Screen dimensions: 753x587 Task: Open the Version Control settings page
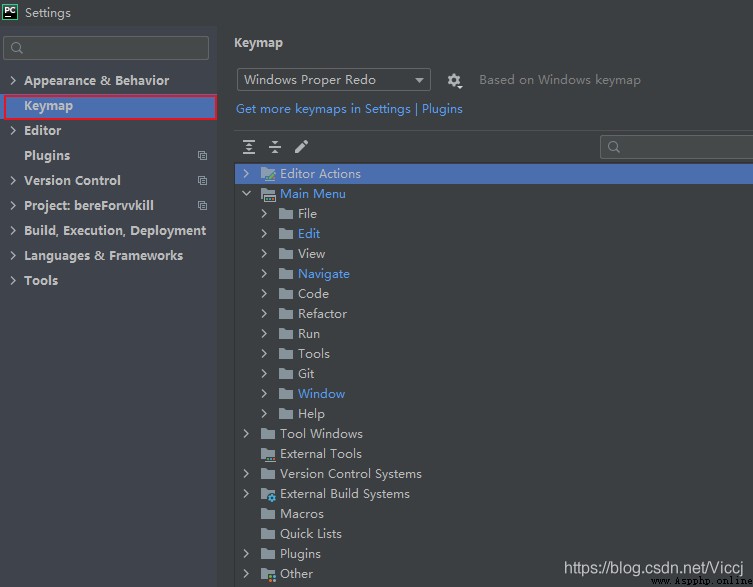(73, 181)
